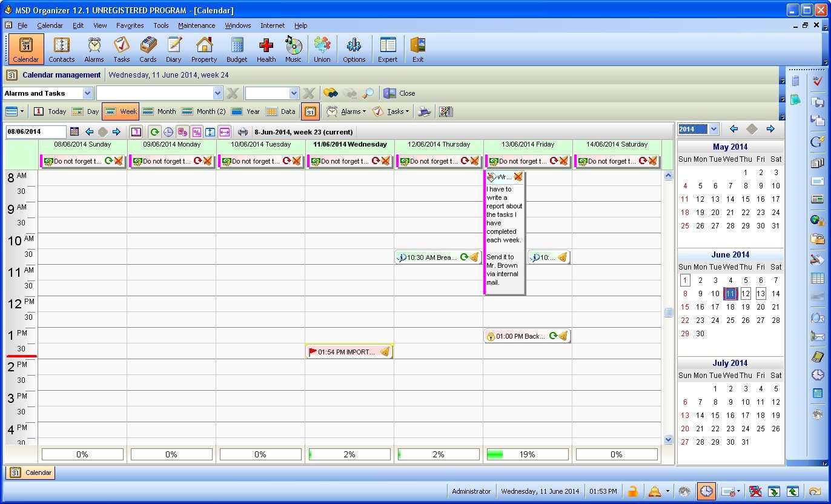Open the Health module
Viewport: 831px width, 504px height.
pos(266,49)
